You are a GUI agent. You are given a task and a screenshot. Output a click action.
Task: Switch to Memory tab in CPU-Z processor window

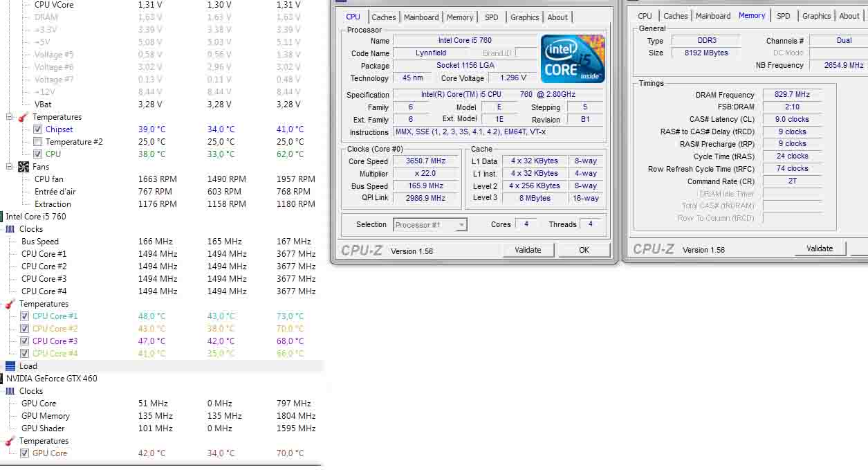(460, 17)
